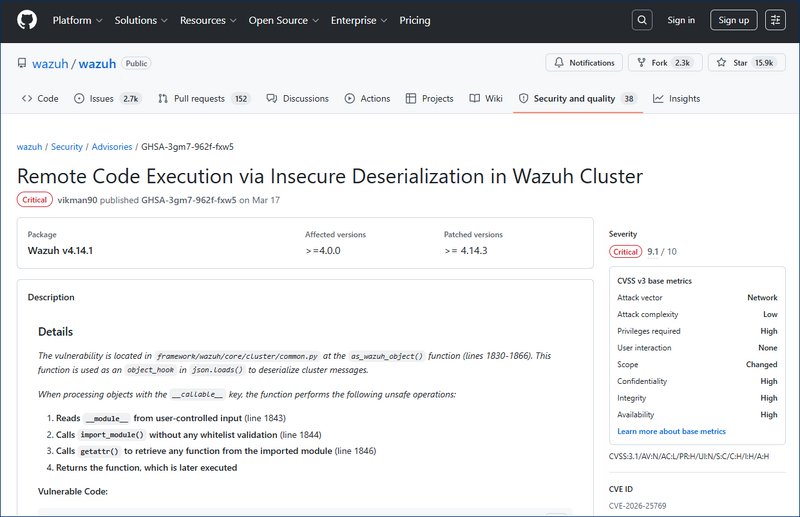Switch to the Code tab

point(40,99)
